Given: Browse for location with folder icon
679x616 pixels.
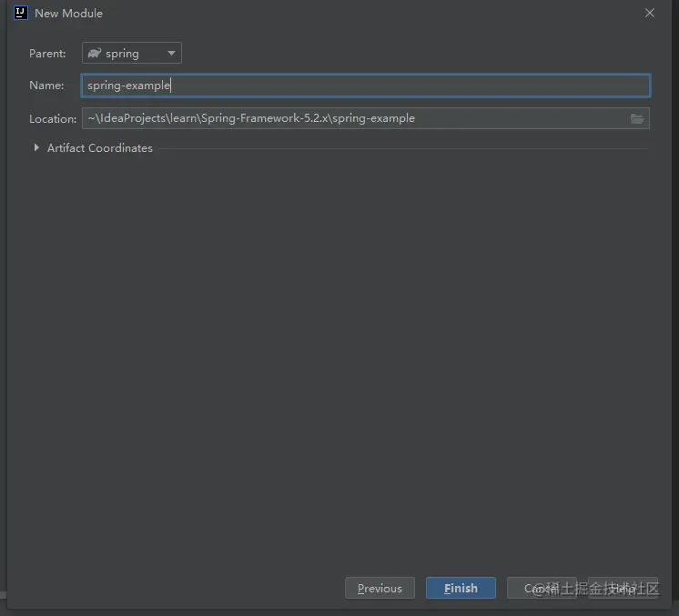Looking at the screenshot, I should pyautogui.click(x=637, y=118).
